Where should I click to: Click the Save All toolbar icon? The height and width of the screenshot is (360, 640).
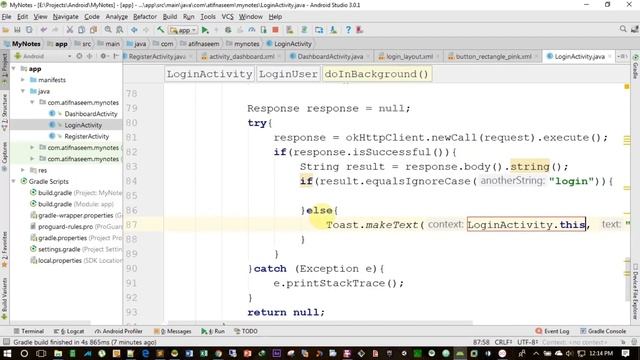17,30
